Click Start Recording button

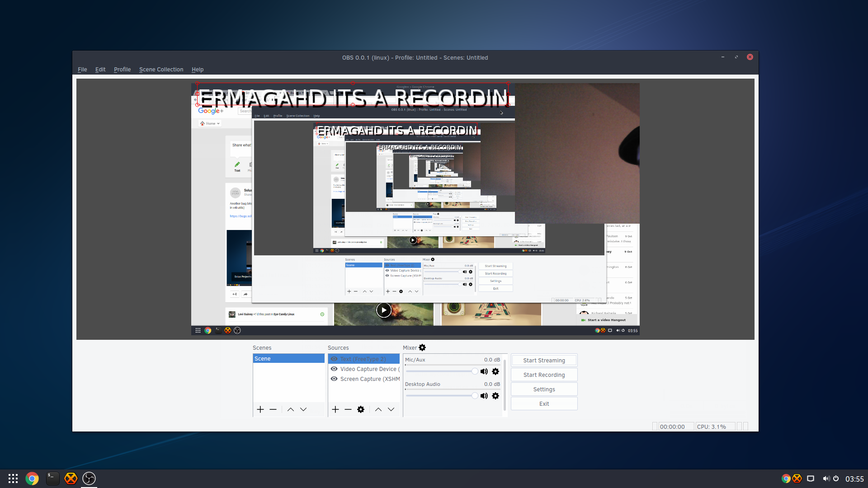click(x=544, y=375)
